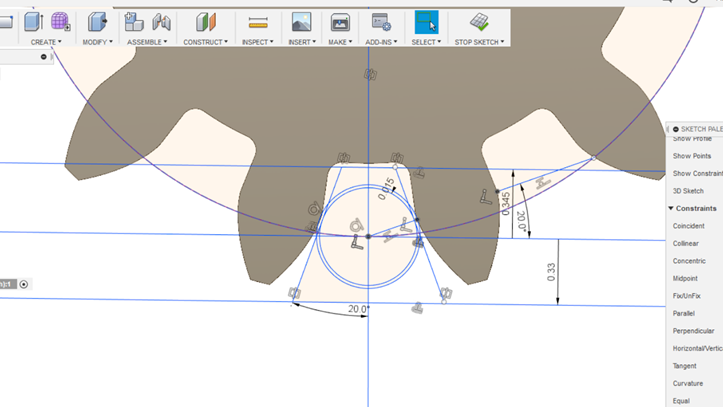Viewport: 723px width, 407px height.
Task: Click the Stop Sketch icon
Action: point(479,22)
